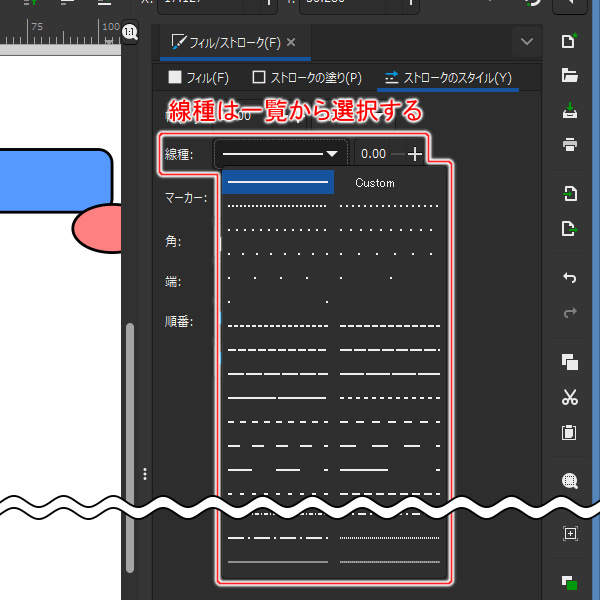Click the Paste clipboard icon

569,432
